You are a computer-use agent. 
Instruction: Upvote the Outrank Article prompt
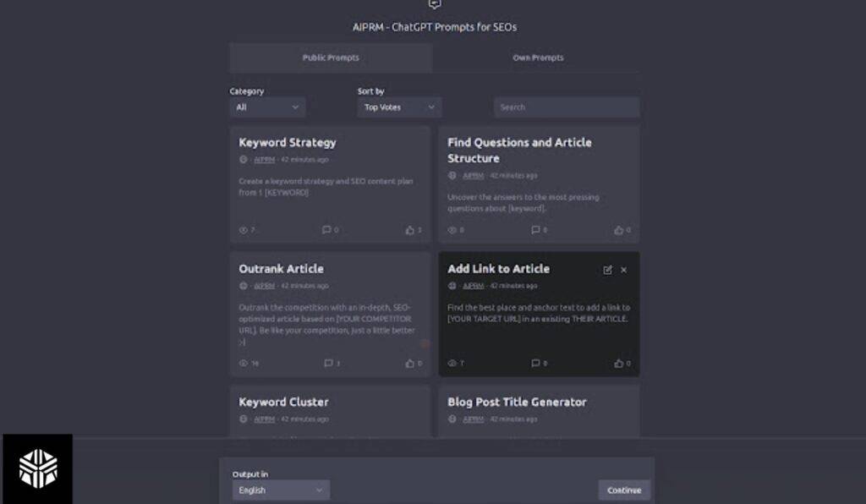410,364
